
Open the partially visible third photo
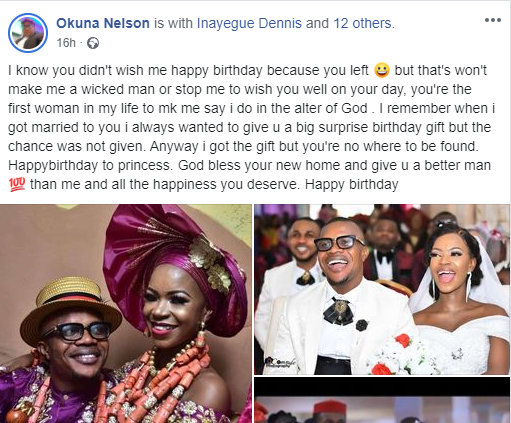(x=382, y=400)
